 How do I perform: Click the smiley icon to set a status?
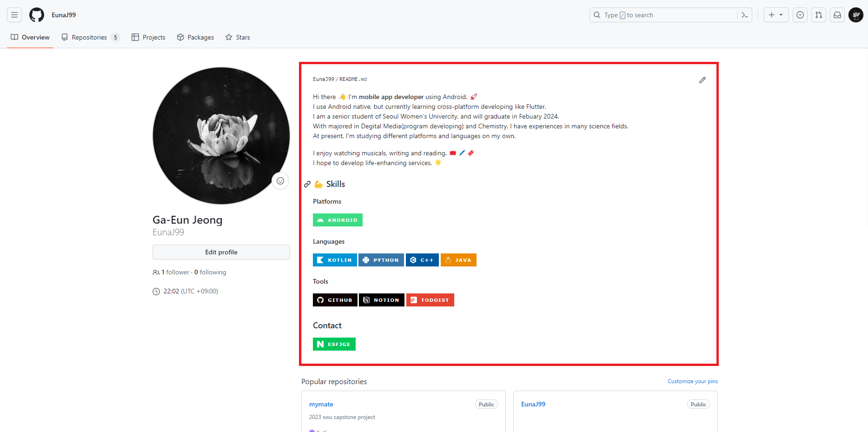(x=280, y=181)
